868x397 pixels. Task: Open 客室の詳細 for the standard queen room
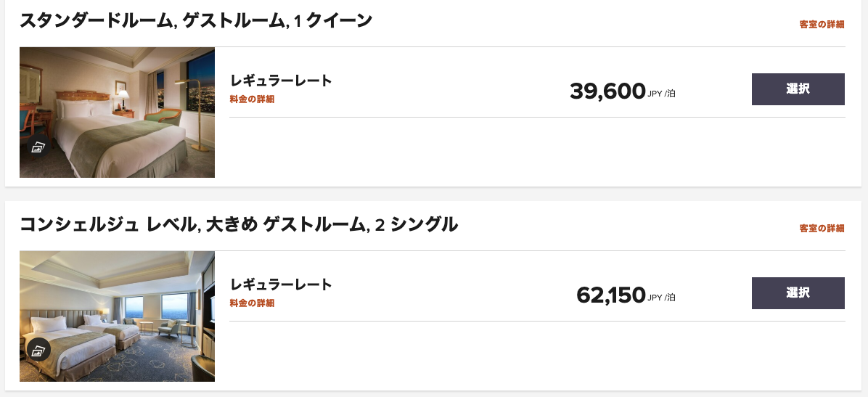(x=822, y=24)
